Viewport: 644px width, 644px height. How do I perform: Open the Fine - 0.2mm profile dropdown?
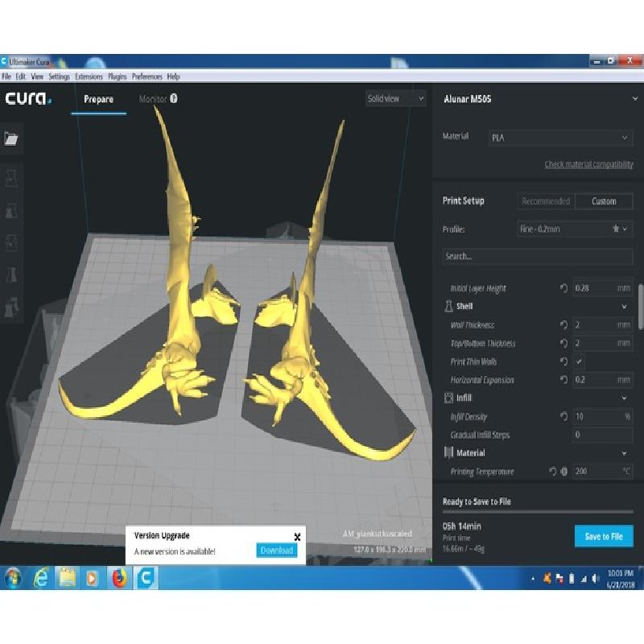574,229
